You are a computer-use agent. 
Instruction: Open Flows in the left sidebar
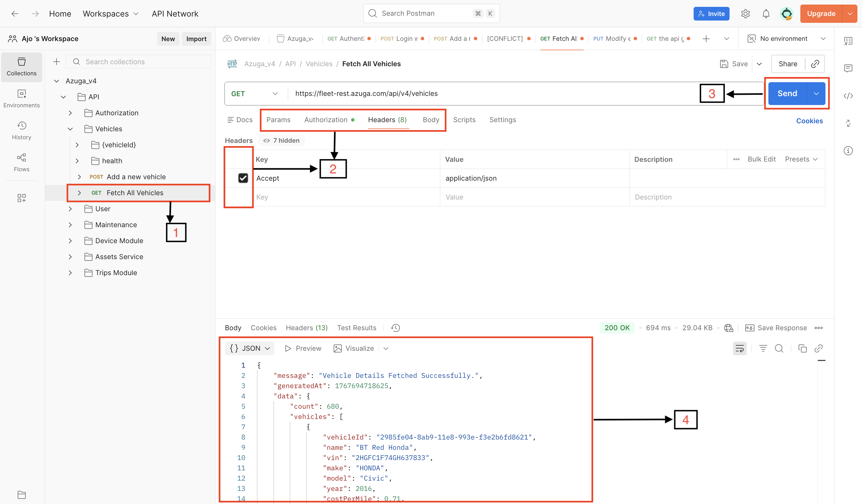click(x=22, y=162)
